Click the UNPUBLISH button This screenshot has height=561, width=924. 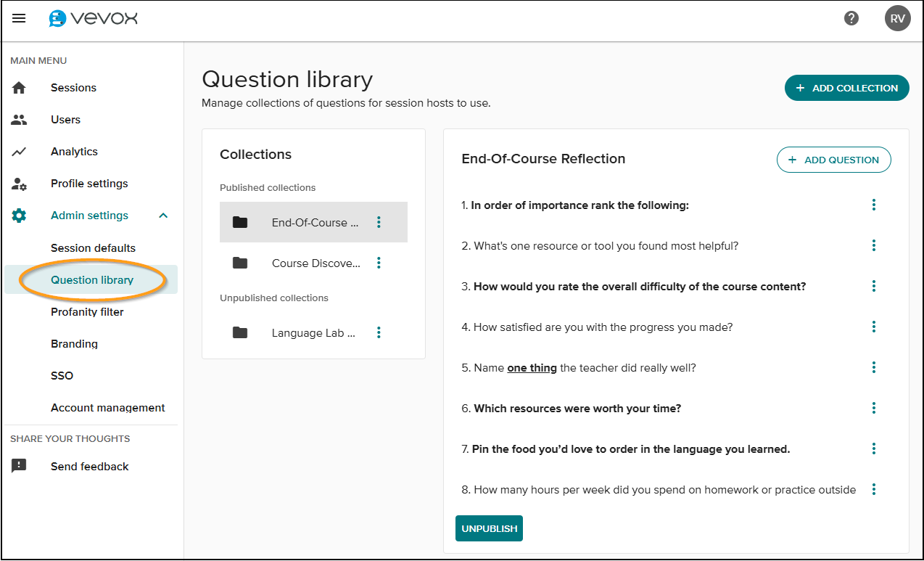489,528
